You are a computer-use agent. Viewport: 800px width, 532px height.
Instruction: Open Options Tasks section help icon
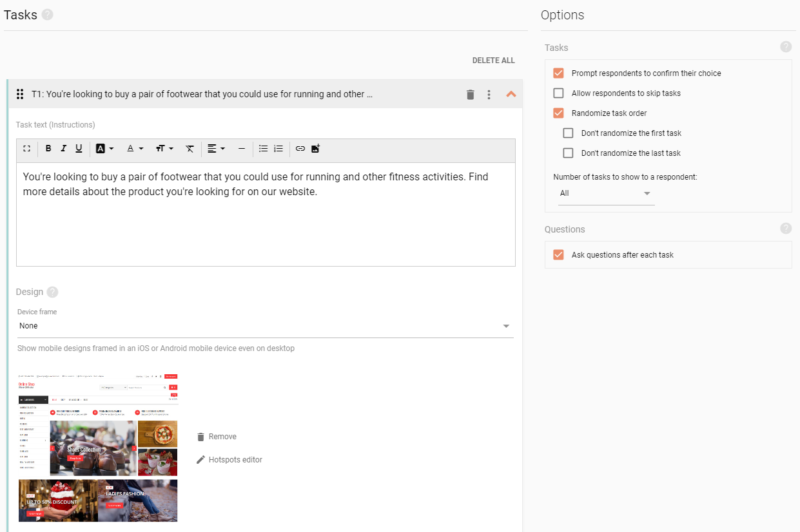[786, 46]
